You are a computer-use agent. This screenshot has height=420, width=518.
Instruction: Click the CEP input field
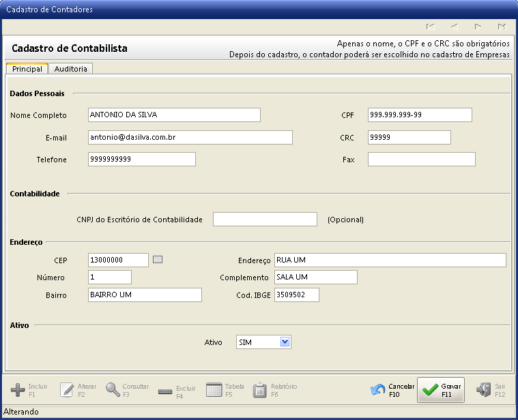118,260
